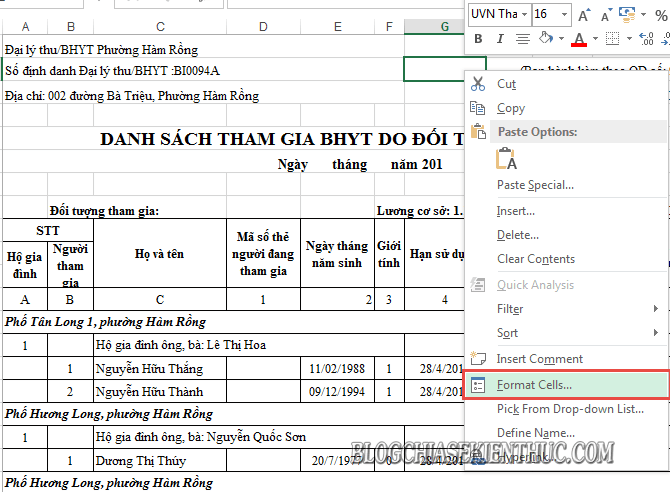Choose Clear Contents menu item

pyautogui.click(x=565, y=259)
